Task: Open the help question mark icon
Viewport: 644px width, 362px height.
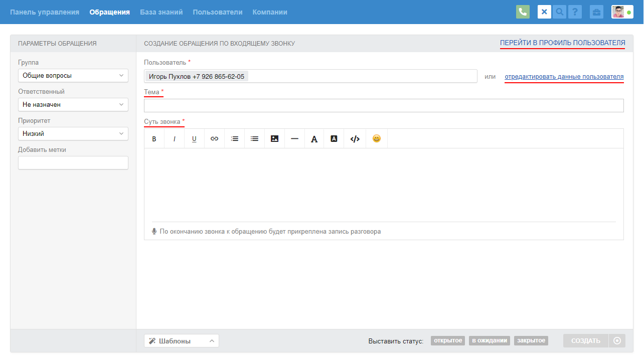Action: [x=575, y=12]
